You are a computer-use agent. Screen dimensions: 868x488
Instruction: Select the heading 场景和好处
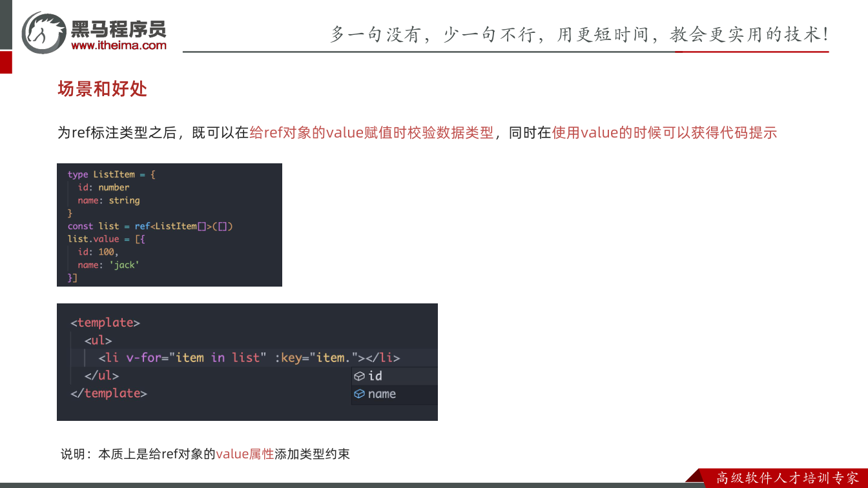103,89
